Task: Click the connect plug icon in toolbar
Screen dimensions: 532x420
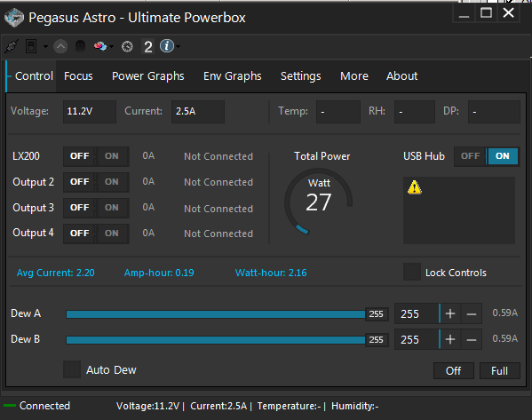Action: tap(12, 46)
